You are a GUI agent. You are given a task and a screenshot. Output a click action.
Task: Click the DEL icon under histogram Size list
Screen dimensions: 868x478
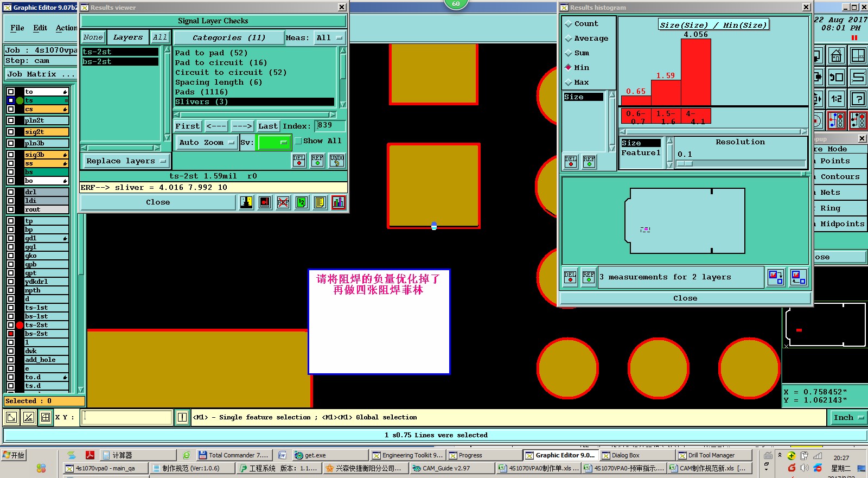tap(571, 162)
